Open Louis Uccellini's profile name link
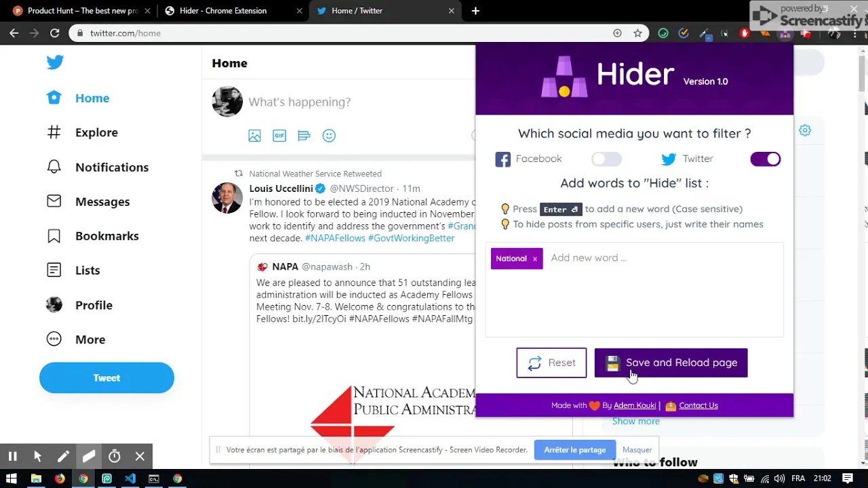Screen dimensions: 868x488 [281, 188]
